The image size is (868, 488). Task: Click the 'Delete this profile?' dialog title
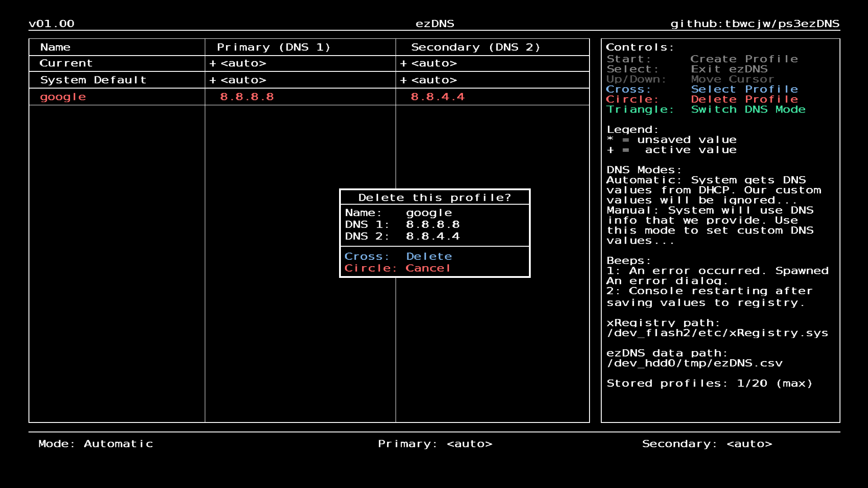[x=434, y=197]
